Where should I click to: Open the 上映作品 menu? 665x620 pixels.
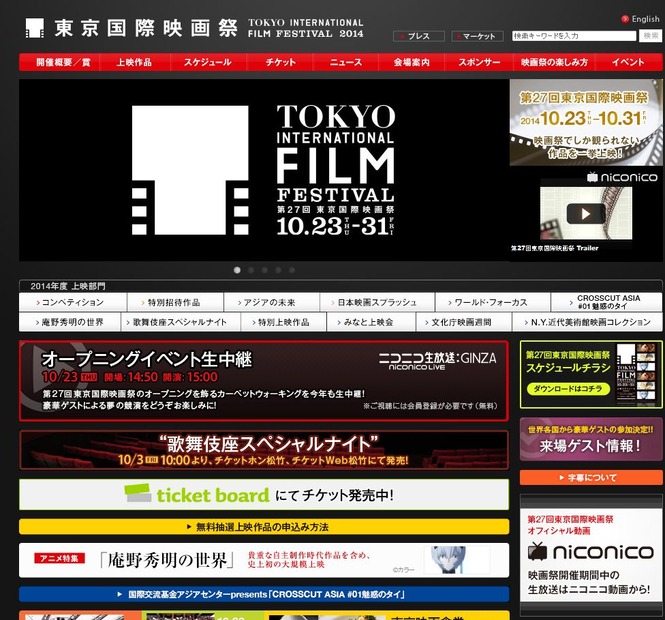point(134,62)
